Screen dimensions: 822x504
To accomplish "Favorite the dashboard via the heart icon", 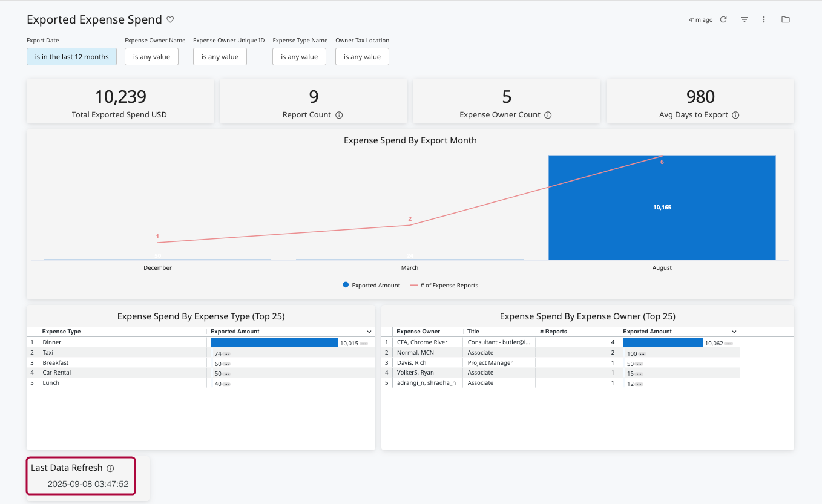I will click(170, 19).
